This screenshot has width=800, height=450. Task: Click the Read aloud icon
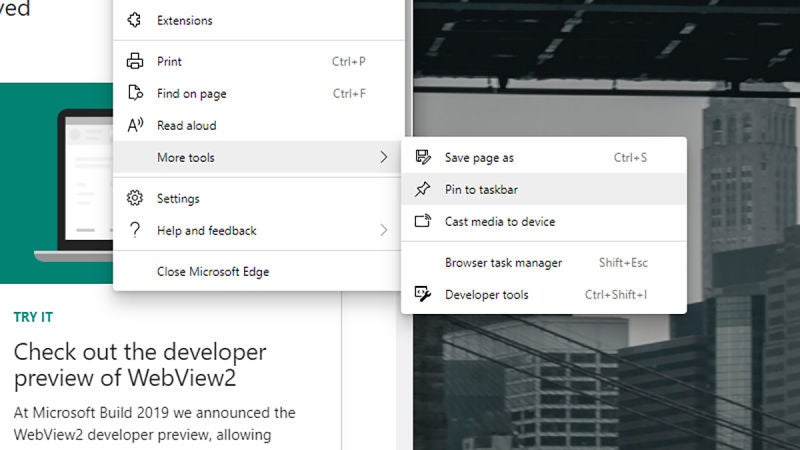[135, 126]
